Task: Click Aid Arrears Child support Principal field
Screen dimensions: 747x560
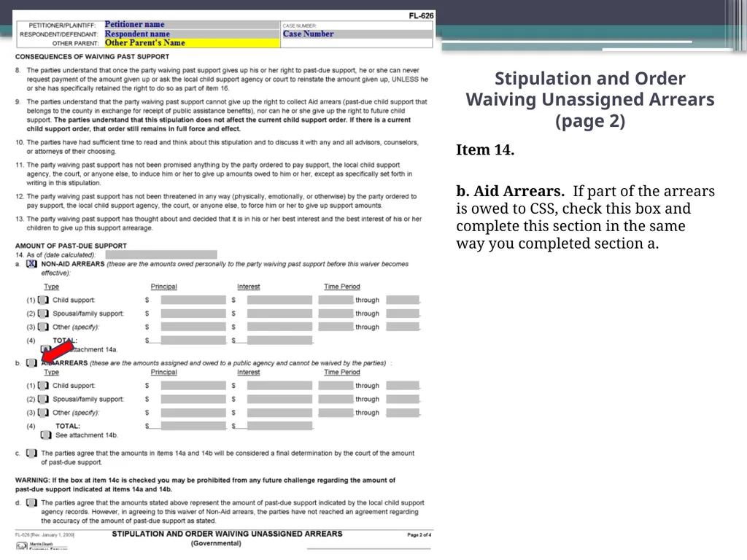Action: pyautogui.click(x=193, y=385)
